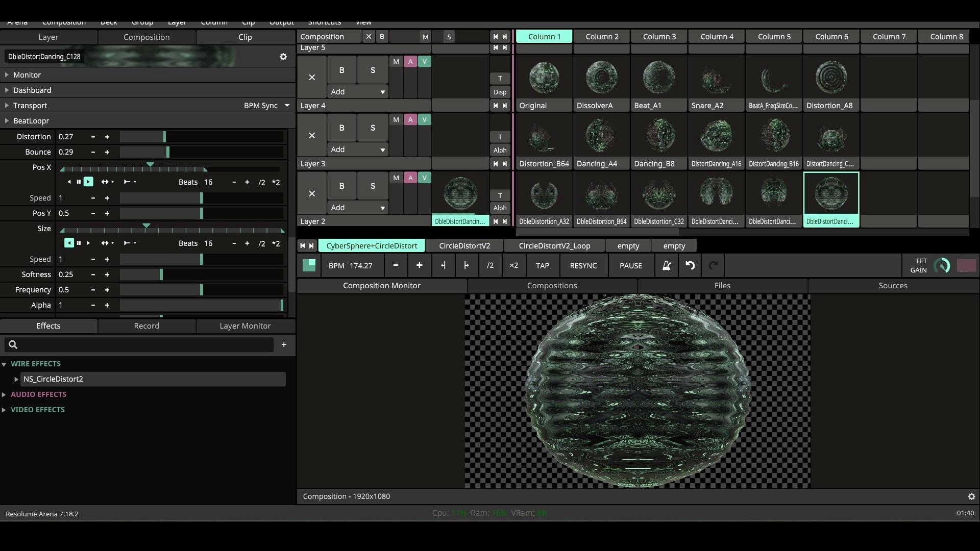Screen dimensions: 980x551
Task: Click the effects search field
Action: click(139, 345)
